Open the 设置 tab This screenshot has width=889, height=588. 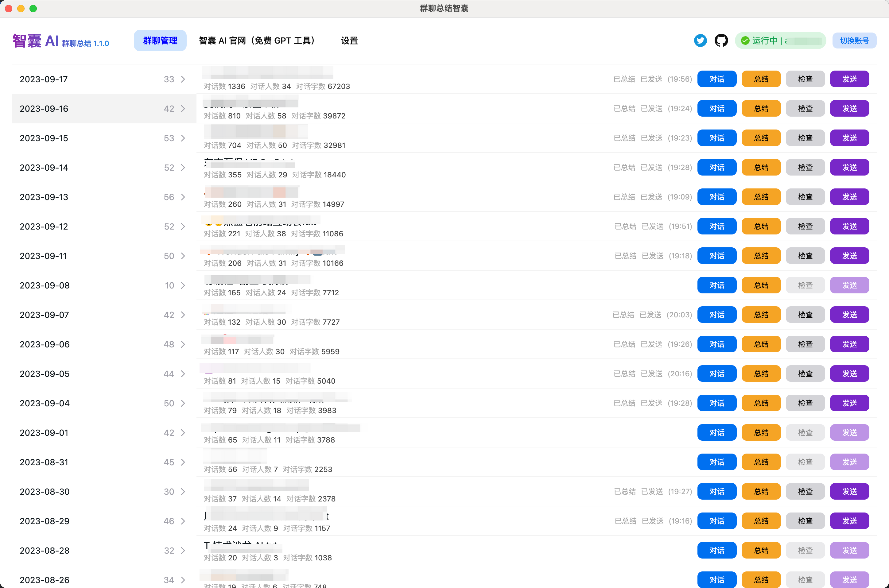349,41
